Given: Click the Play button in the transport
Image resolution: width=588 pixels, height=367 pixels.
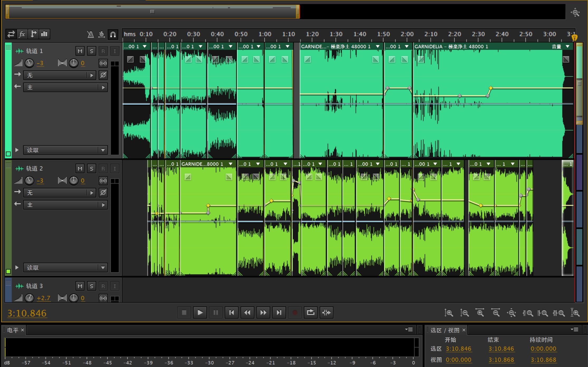Looking at the screenshot, I should 200,313.
